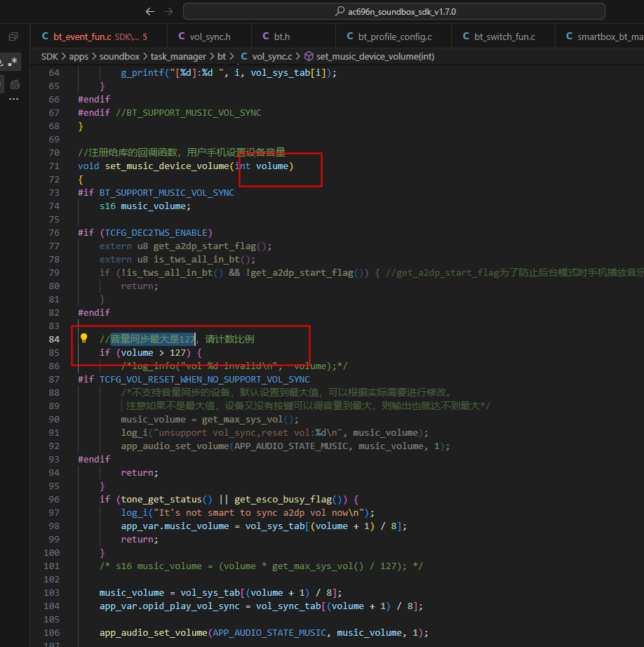
Task: Click g_printf on line 64
Action: pos(142,72)
